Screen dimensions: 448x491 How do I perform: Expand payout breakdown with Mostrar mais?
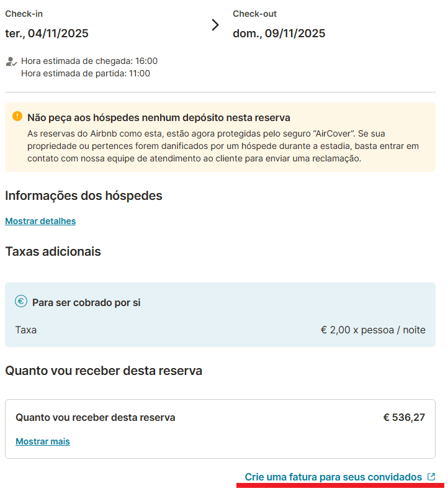tap(43, 441)
